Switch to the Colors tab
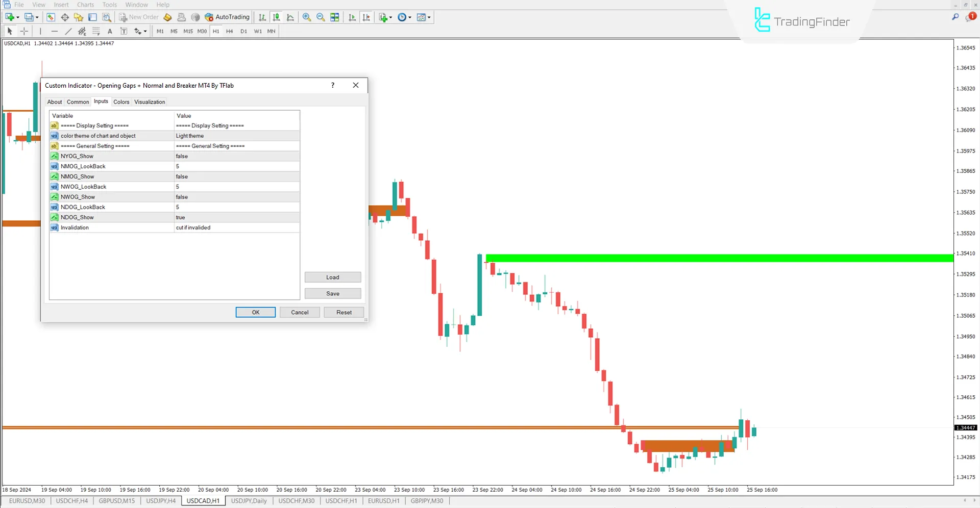The height and width of the screenshot is (508, 980). [x=121, y=102]
